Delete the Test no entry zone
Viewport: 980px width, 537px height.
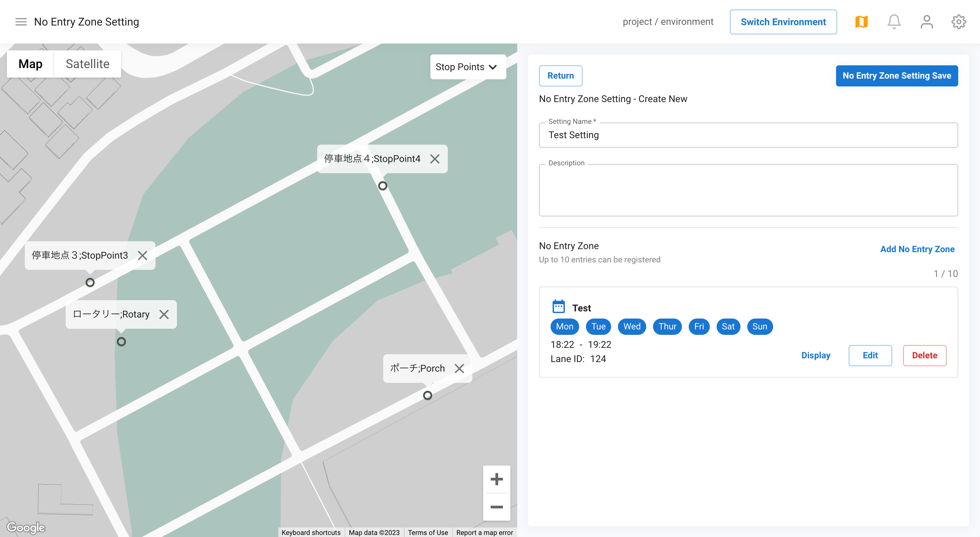coord(925,356)
